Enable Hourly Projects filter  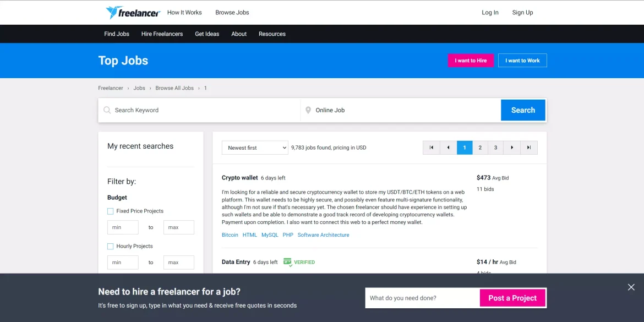coord(110,247)
